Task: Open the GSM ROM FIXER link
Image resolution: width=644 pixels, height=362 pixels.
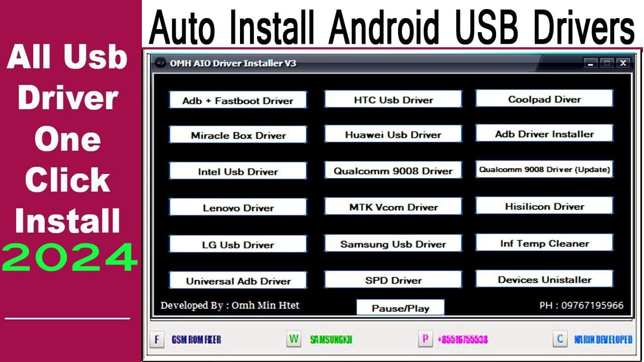Action: 196,340
